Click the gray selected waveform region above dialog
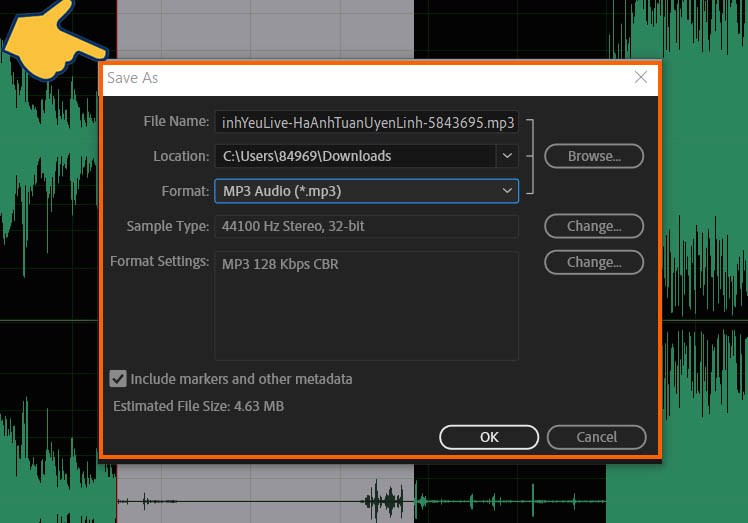The height and width of the screenshot is (523, 748). click(x=265, y=30)
